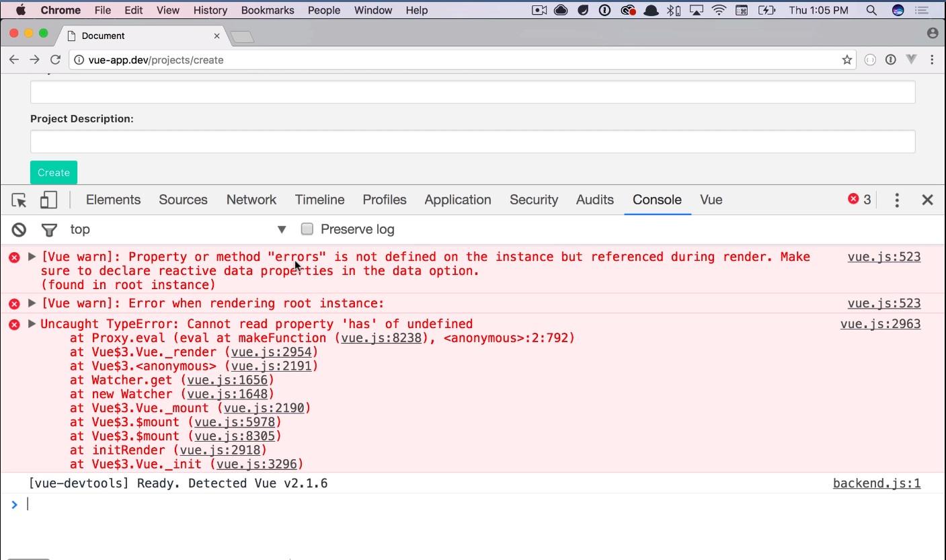Screen dimensions: 946x560
Task: Open the top execution context dropdown
Action: [178, 229]
